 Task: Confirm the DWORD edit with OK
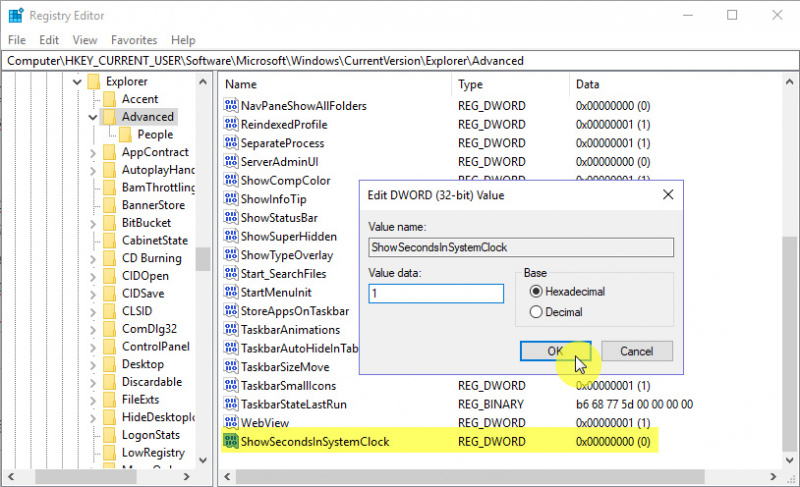[555, 351]
